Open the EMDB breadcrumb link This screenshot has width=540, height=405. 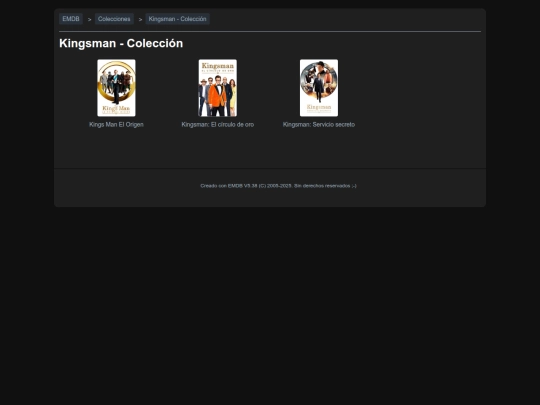pyautogui.click(x=71, y=19)
